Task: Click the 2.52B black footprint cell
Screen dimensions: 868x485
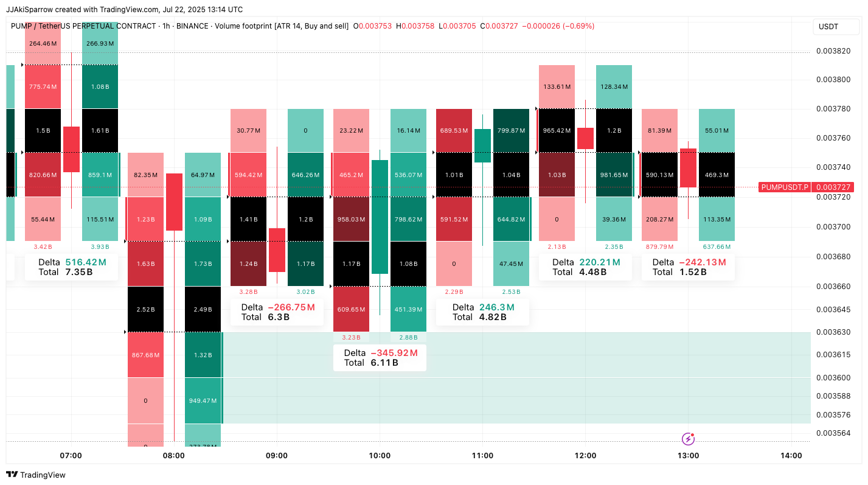Action: [x=145, y=309]
